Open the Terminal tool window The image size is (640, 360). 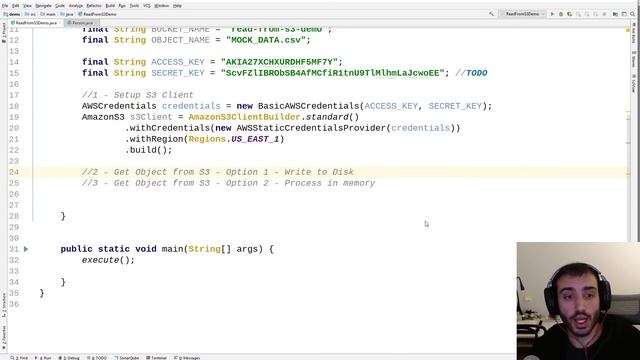[x=156, y=358]
